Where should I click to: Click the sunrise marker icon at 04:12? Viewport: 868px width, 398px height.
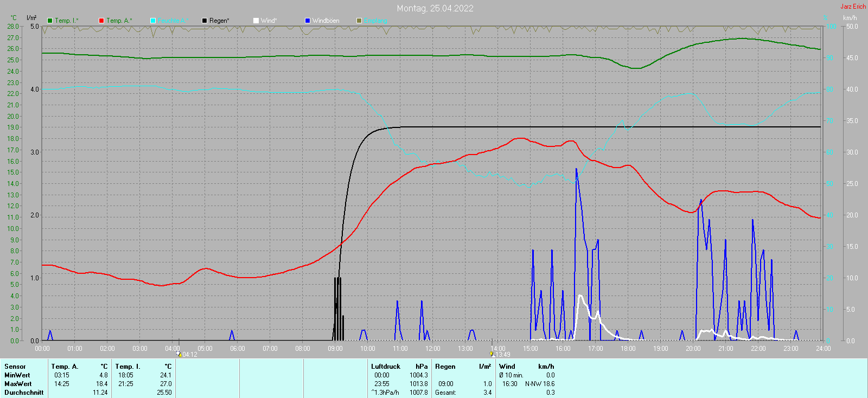point(179,354)
